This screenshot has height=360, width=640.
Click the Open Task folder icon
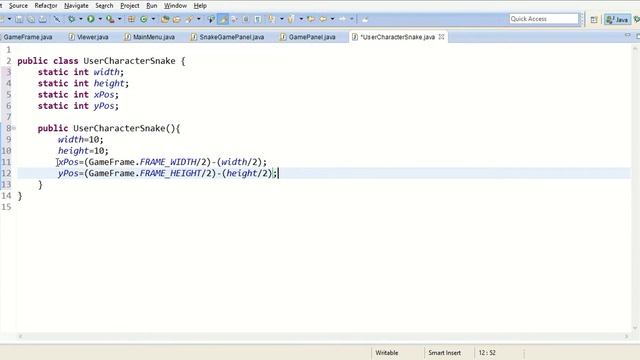click(x=176, y=19)
